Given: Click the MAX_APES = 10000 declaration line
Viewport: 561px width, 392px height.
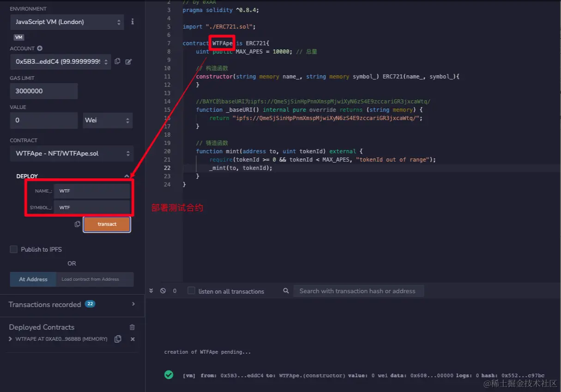Looking at the screenshot, I should (x=256, y=51).
